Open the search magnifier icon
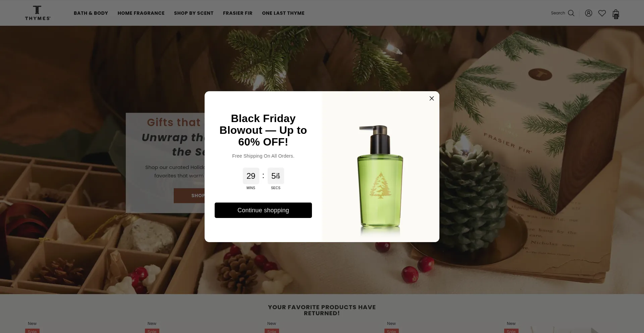Viewport: 644px width, 333px height. tap(571, 13)
